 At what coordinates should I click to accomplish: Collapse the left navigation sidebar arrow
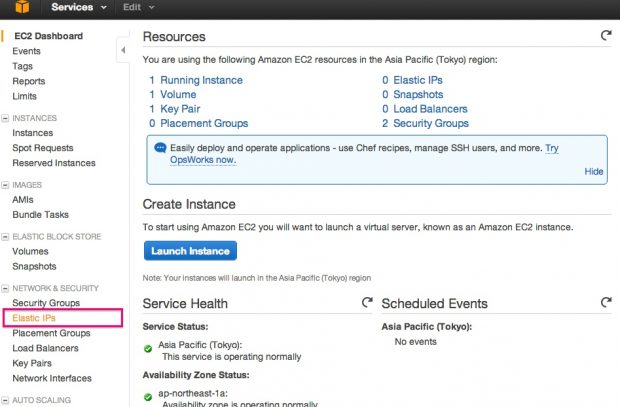coord(122,50)
